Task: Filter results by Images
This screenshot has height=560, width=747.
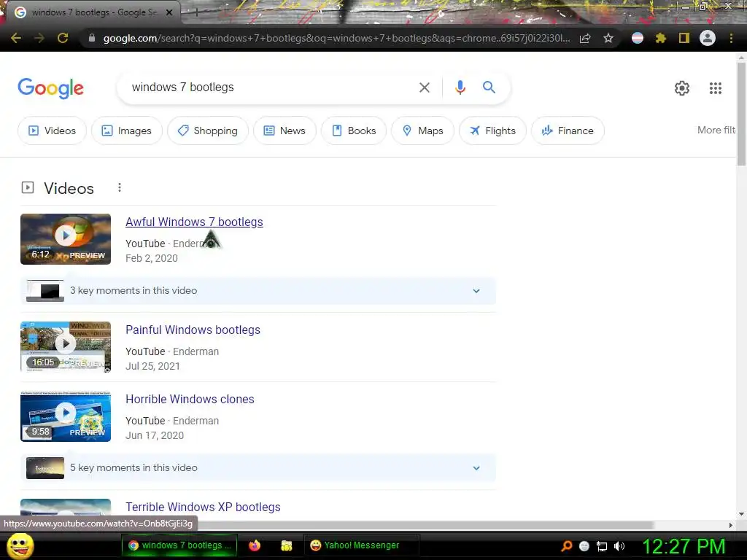Action: [127, 131]
